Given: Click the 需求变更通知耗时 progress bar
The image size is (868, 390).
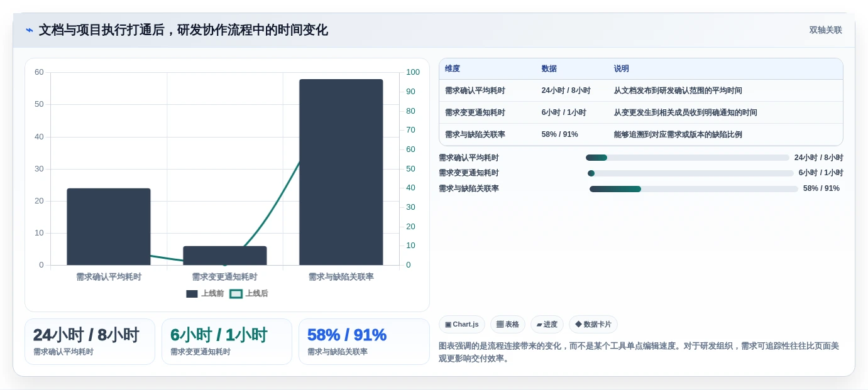Looking at the screenshot, I should pyautogui.click(x=691, y=173).
